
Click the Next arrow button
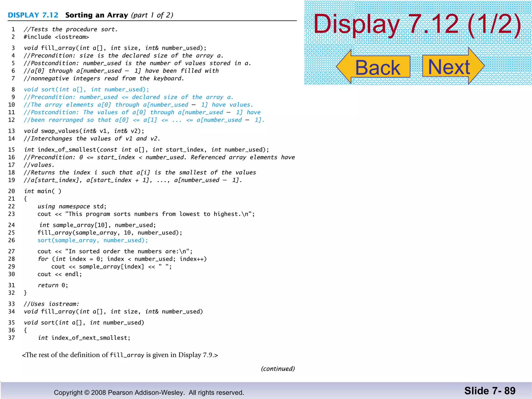pos(454,66)
